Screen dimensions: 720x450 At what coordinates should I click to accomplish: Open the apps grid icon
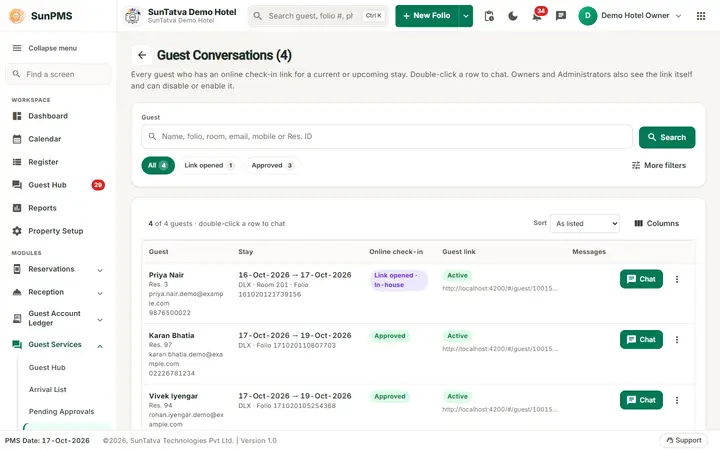click(701, 16)
